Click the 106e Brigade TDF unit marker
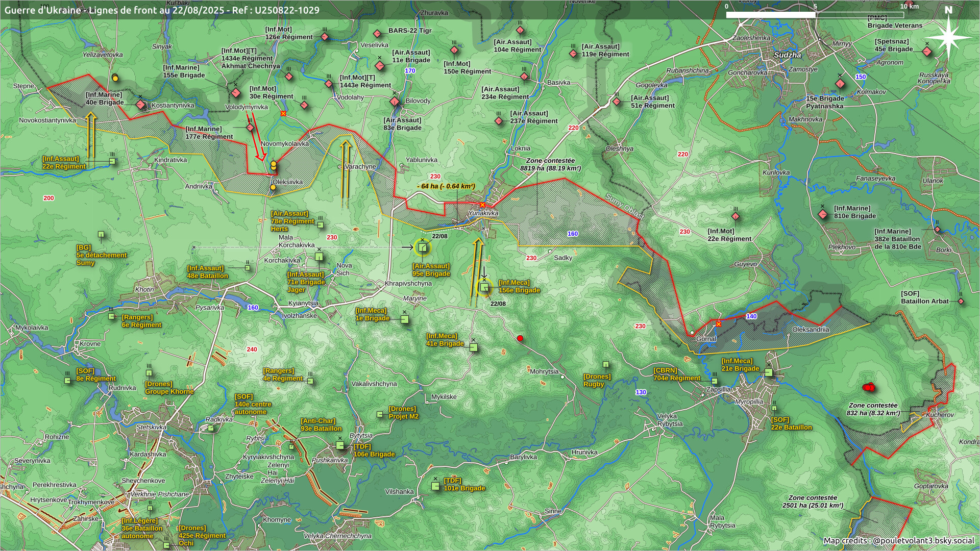 pos(340,445)
